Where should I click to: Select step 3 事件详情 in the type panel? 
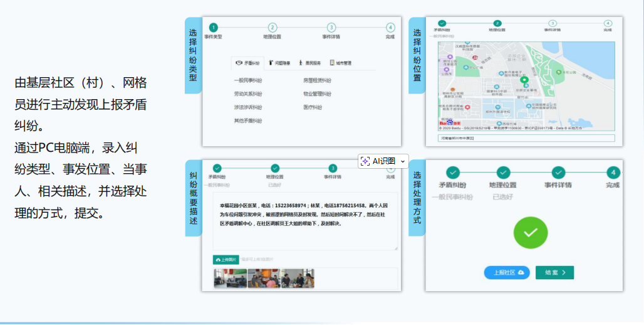click(331, 28)
